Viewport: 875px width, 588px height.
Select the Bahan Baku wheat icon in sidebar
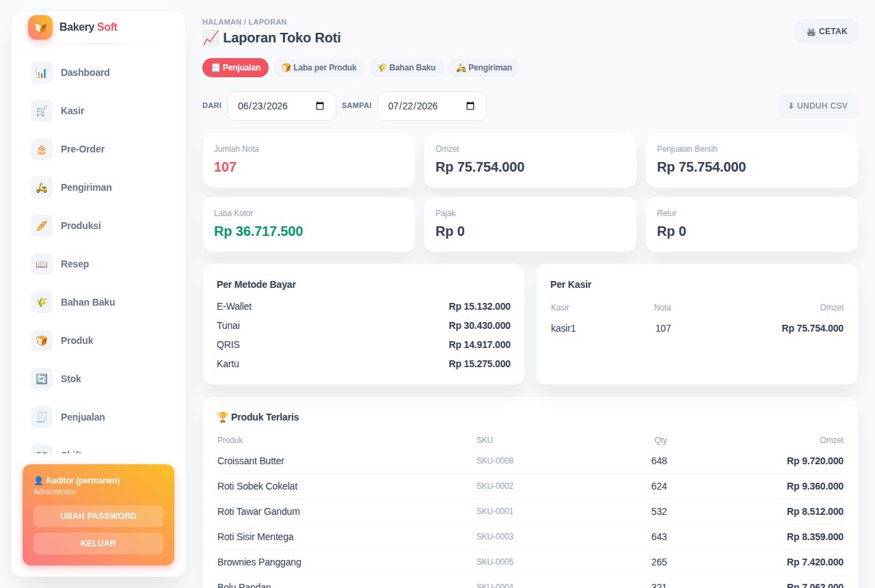[42, 302]
